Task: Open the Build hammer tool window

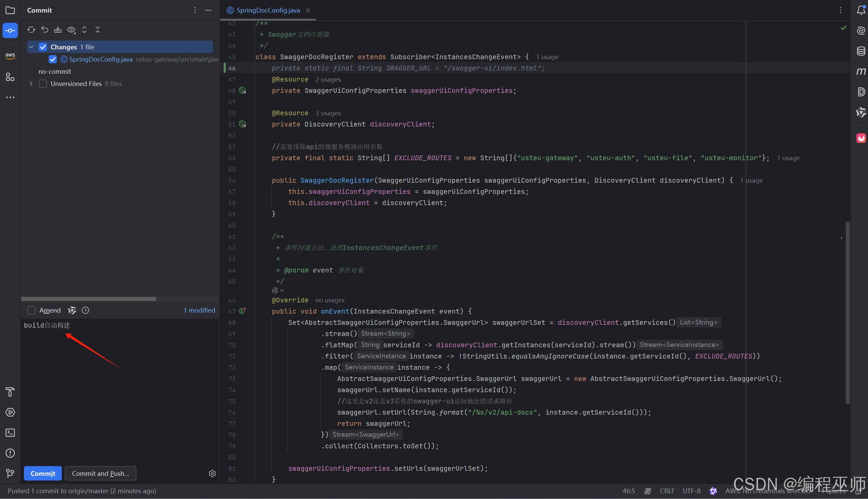Action: [10, 392]
